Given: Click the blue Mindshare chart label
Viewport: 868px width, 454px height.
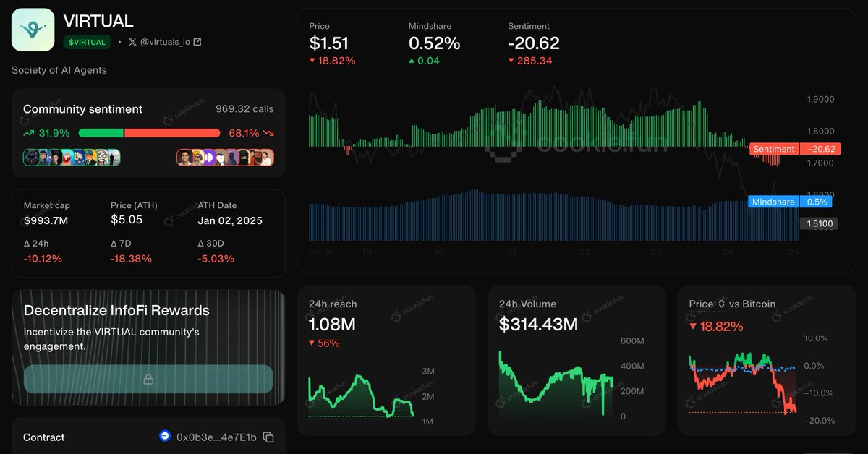Looking at the screenshot, I should (x=773, y=202).
